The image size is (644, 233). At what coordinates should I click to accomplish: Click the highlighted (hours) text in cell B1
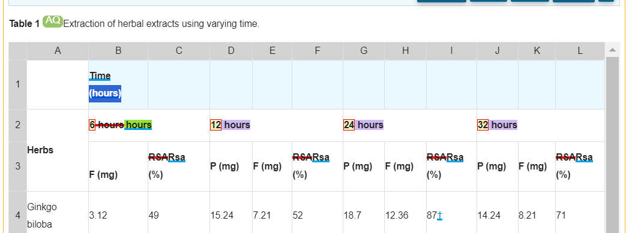(105, 93)
